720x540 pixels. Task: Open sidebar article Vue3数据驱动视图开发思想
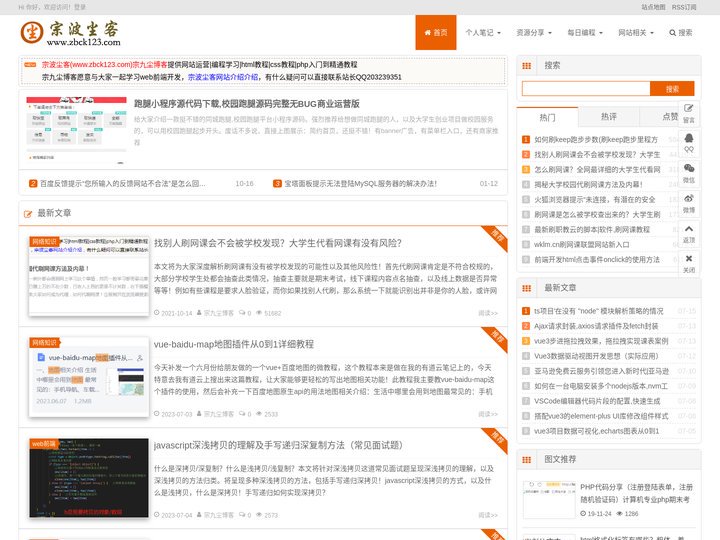596,356
